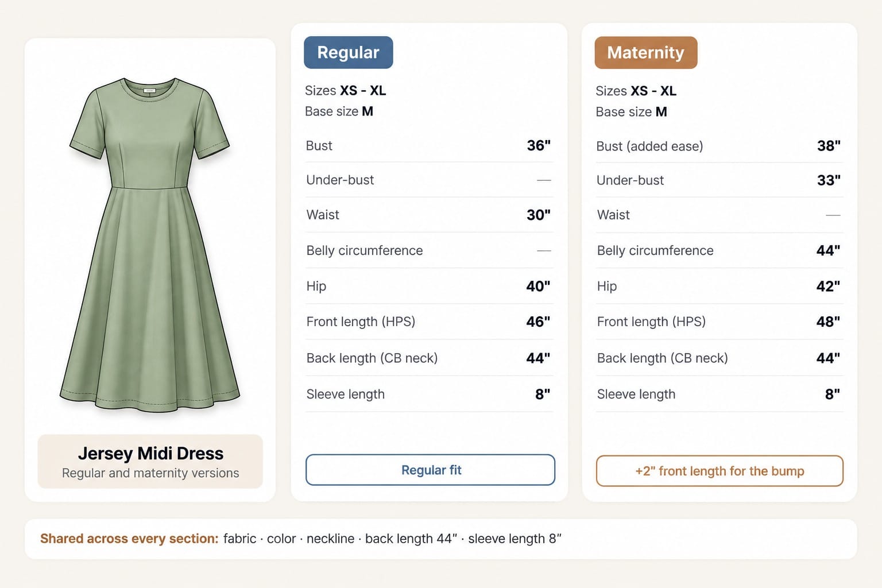Select "Belly circumference" label in Maternity card
Image resolution: width=882 pixels, height=588 pixels.
[655, 250]
